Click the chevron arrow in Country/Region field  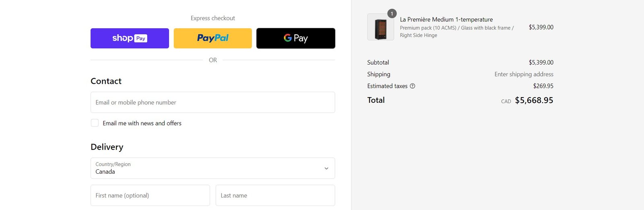pos(326,168)
